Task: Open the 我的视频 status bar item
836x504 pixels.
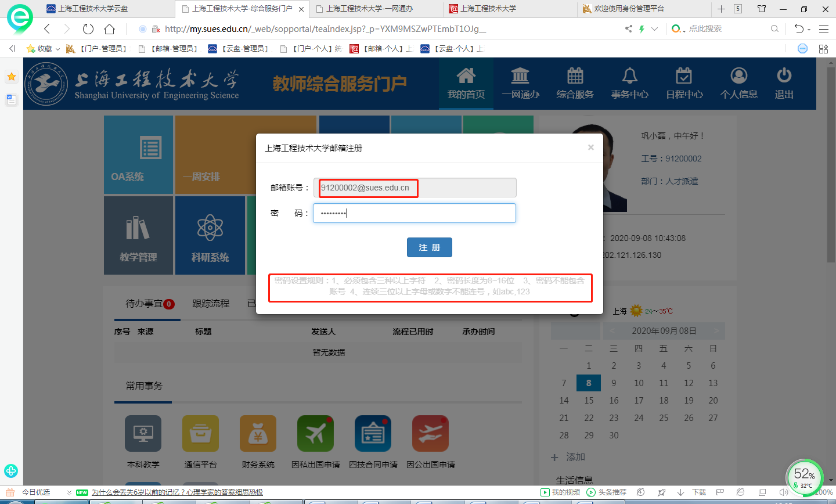Action: pyautogui.click(x=560, y=492)
